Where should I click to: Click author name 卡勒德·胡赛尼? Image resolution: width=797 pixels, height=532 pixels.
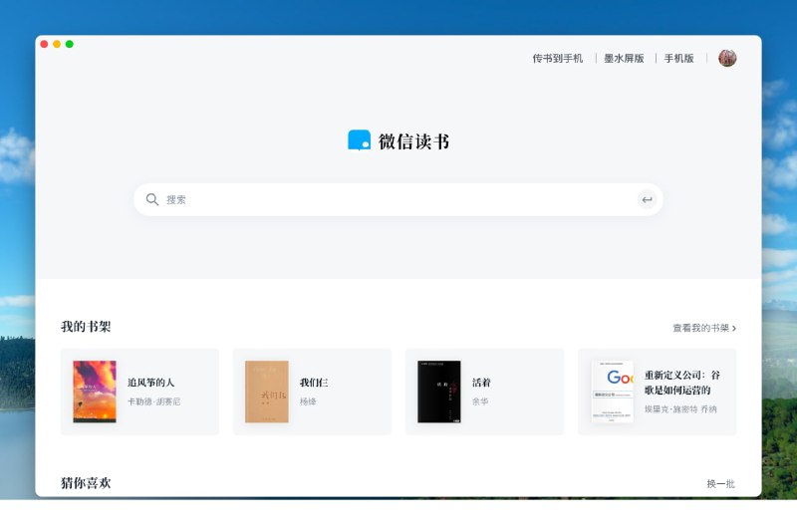[x=154, y=401]
